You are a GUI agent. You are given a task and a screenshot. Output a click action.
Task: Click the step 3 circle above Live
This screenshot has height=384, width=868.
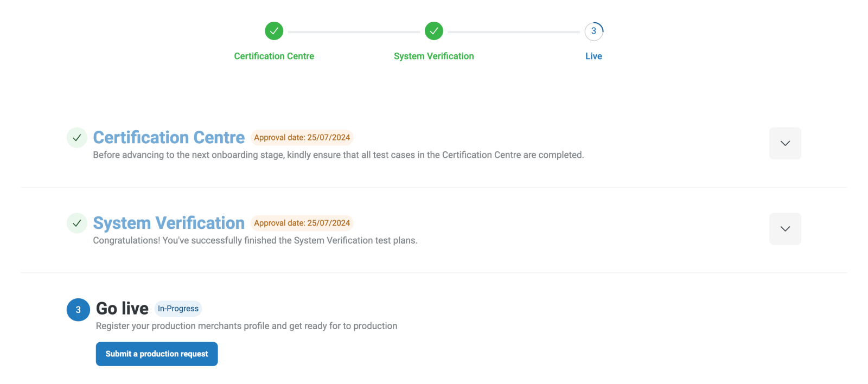593,31
